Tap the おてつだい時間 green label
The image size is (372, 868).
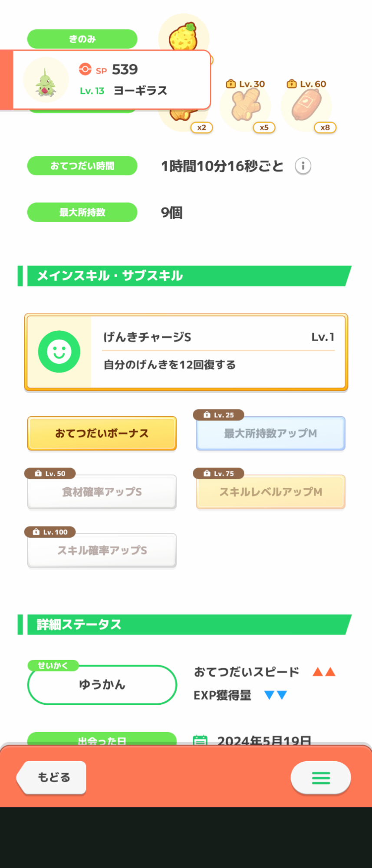(82, 166)
